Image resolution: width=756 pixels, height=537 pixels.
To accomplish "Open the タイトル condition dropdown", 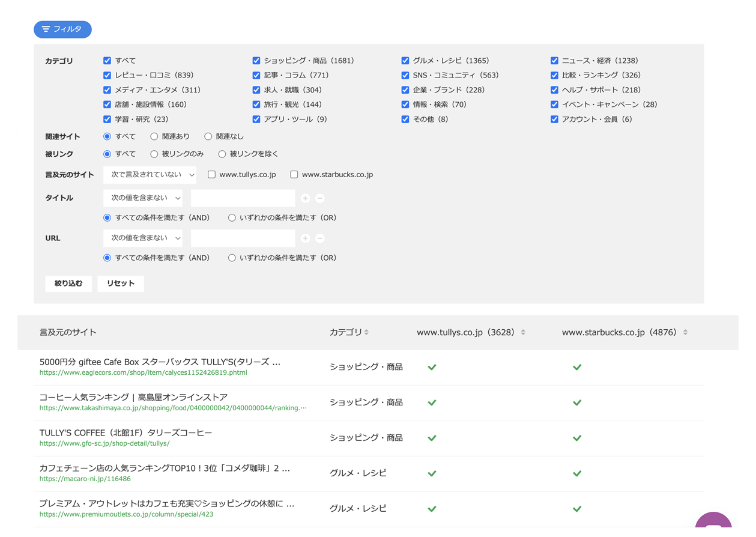I will click(x=143, y=198).
